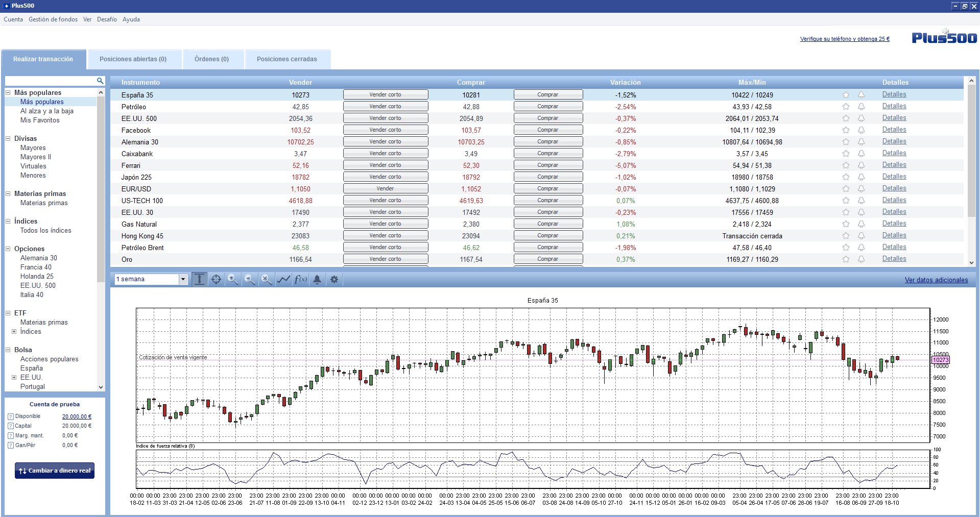Open the Desafío menu
Screen dimensions: 980x517
(107, 19)
